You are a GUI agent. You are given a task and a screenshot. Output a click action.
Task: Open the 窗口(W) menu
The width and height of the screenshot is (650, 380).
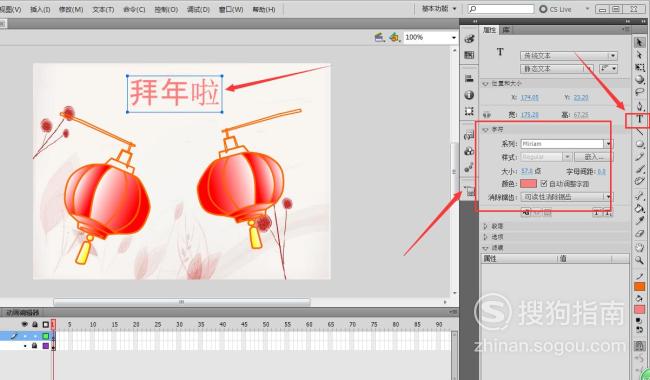(231, 9)
